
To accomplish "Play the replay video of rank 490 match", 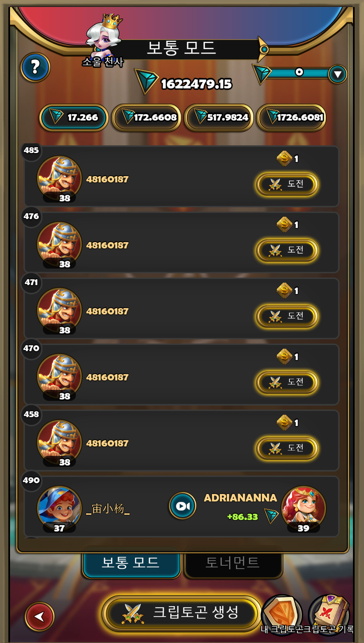I will coord(182,505).
